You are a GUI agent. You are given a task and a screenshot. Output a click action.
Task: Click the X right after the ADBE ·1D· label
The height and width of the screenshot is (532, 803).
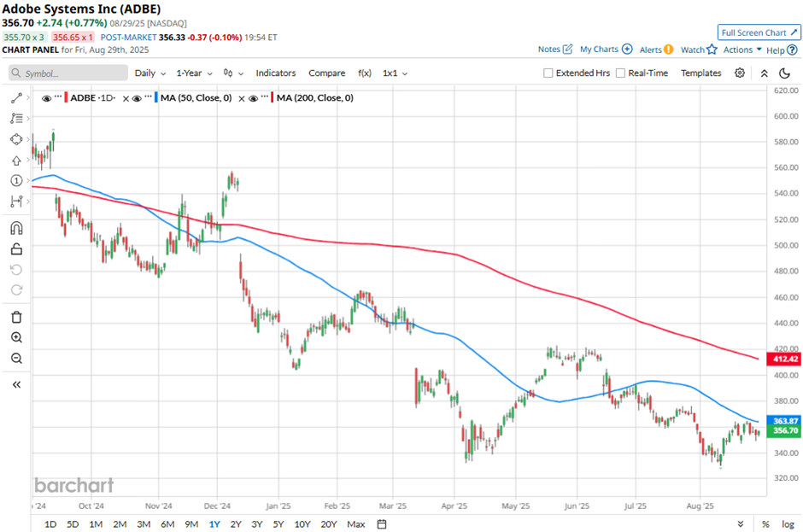(126, 98)
